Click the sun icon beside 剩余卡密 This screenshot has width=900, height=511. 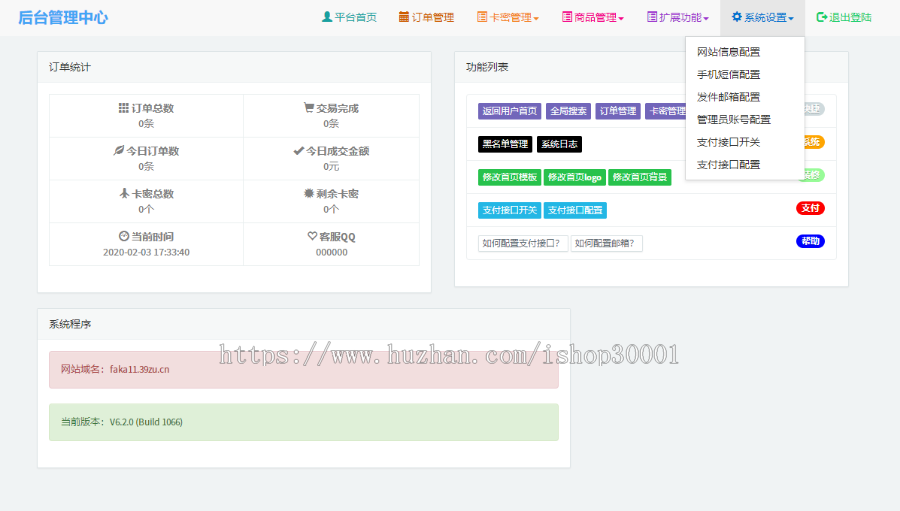click(309, 193)
